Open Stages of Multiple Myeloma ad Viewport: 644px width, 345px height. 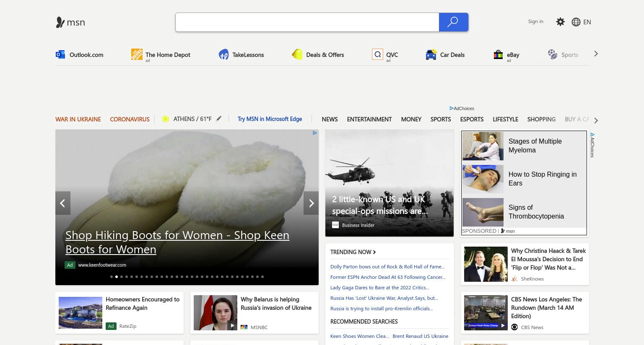pos(524,146)
